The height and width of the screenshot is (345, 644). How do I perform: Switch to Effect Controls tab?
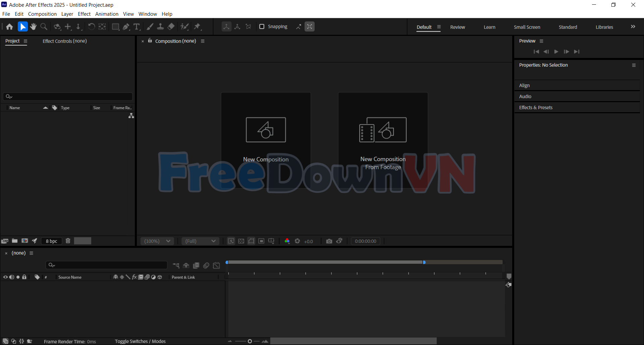pyautogui.click(x=64, y=41)
